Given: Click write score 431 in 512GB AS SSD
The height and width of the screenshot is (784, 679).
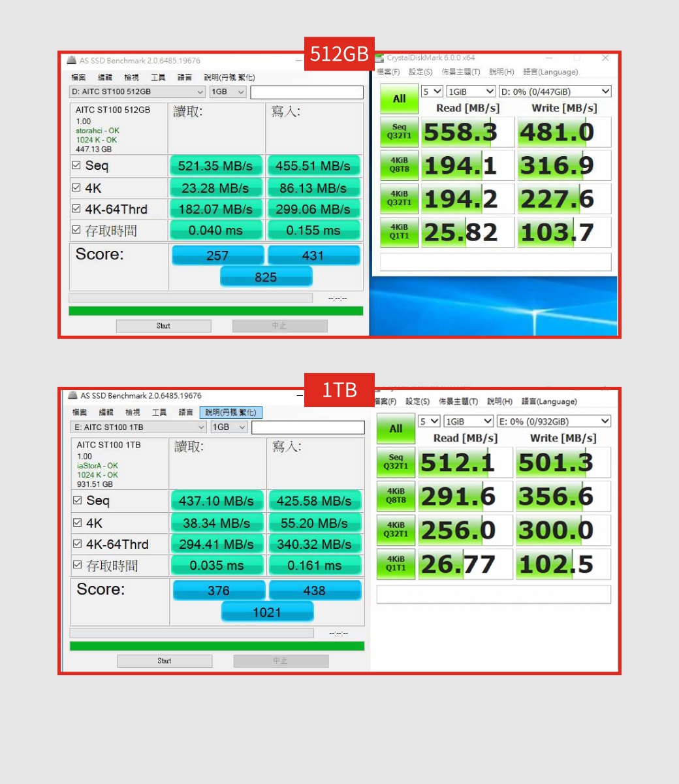Looking at the screenshot, I should click(313, 255).
